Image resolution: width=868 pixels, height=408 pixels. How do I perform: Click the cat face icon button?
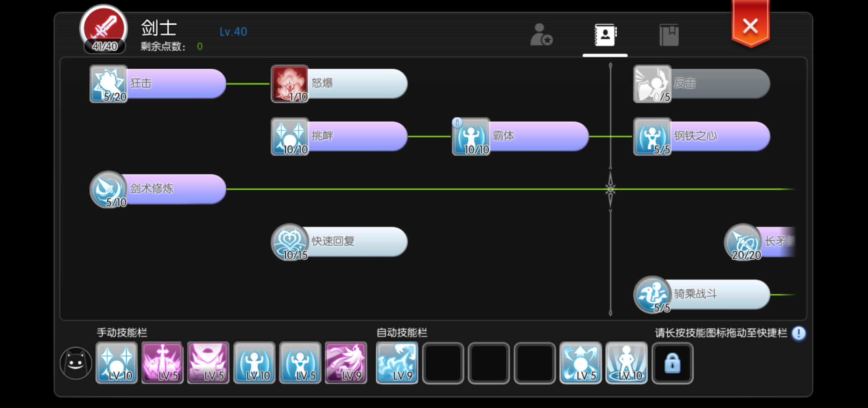pyautogui.click(x=76, y=363)
